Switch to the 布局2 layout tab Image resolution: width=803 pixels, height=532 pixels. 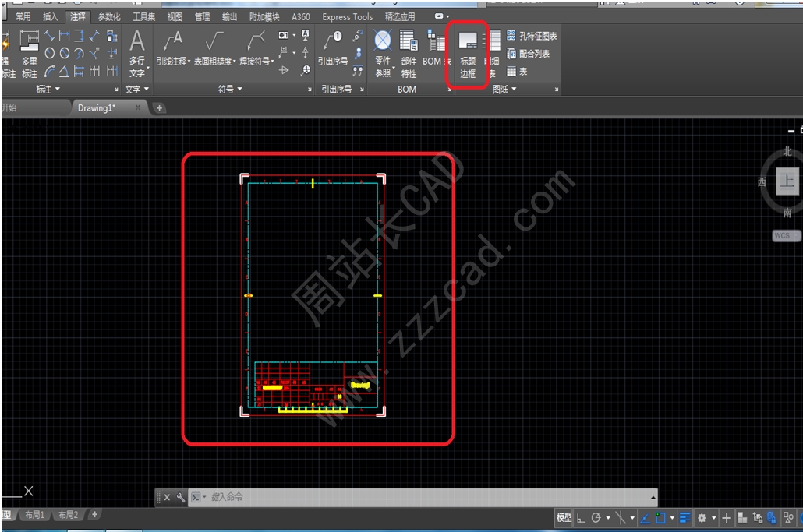68,515
